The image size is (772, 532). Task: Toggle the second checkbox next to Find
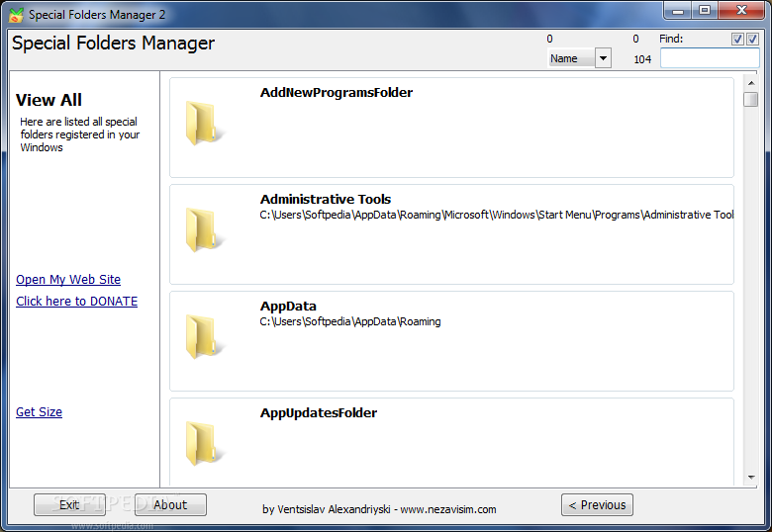(752, 40)
